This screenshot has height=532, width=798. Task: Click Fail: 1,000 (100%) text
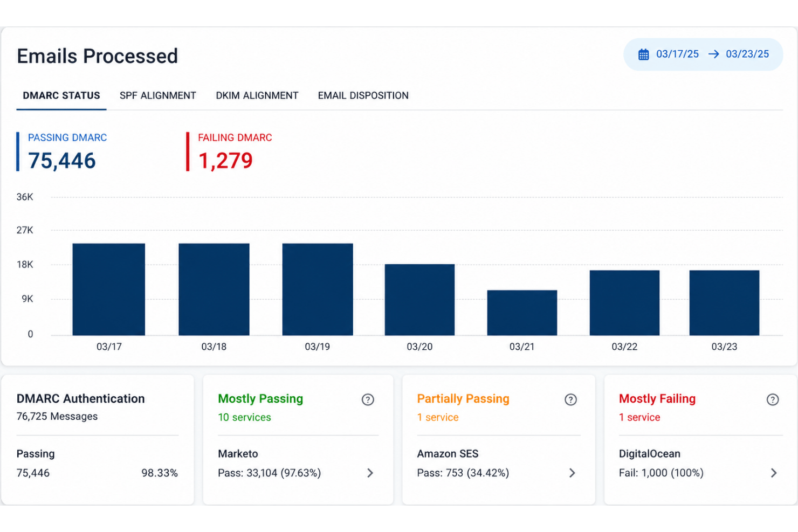click(661, 473)
